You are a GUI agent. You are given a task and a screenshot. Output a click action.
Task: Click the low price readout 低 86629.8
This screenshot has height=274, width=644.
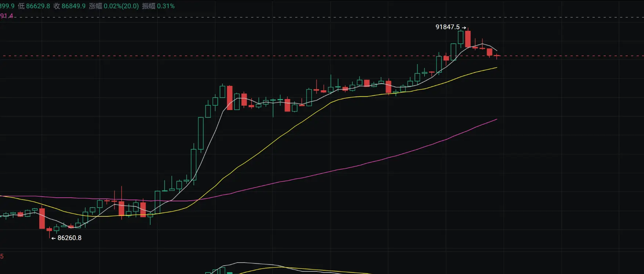34,6
